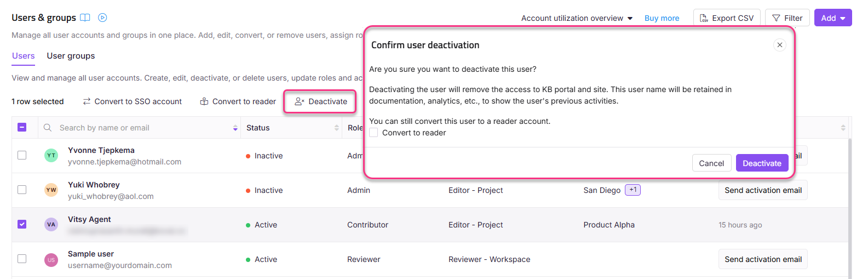Click Convert to SSO account
This screenshot has height=279, width=868.
click(132, 101)
